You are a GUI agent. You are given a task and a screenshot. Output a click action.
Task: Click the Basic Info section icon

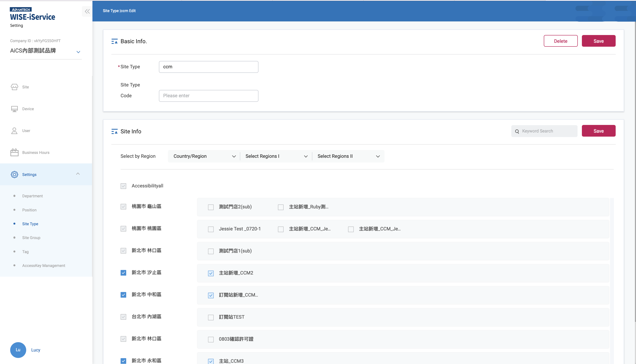(x=115, y=41)
